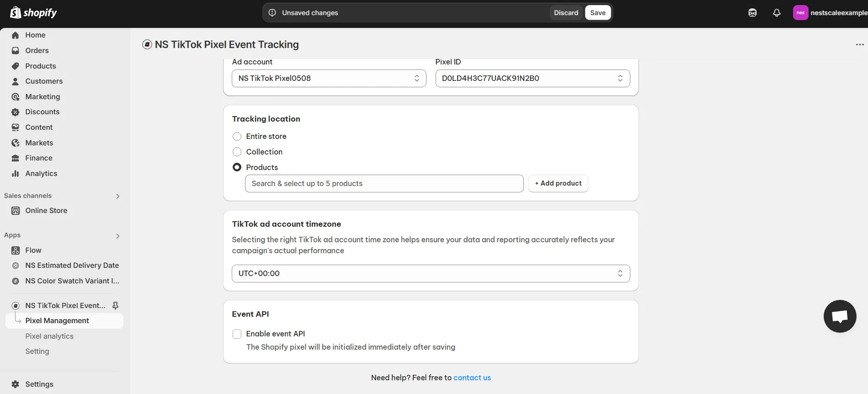This screenshot has height=394, width=868.
Task: Click the Flow app icon
Action: coord(16,250)
